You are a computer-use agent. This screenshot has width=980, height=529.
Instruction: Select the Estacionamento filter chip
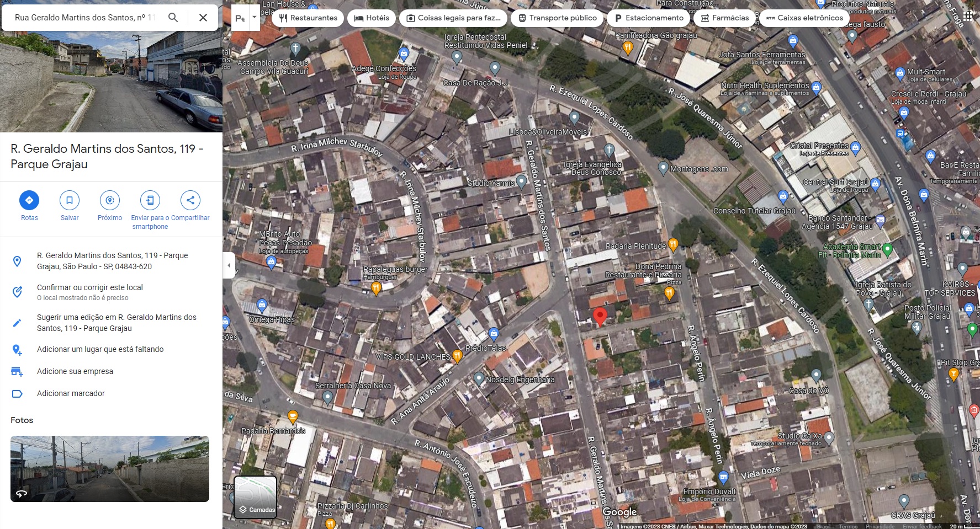[x=649, y=18]
